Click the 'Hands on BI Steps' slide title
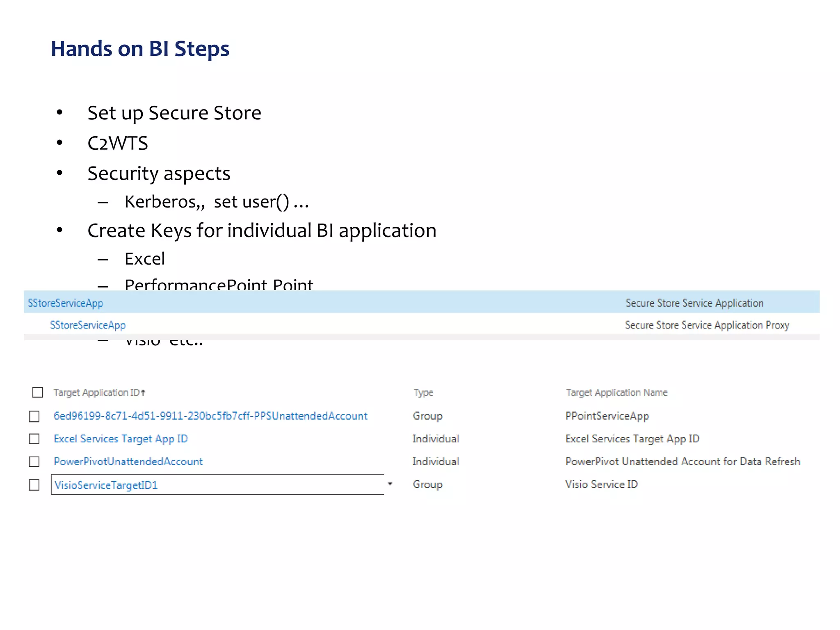 (140, 49)
